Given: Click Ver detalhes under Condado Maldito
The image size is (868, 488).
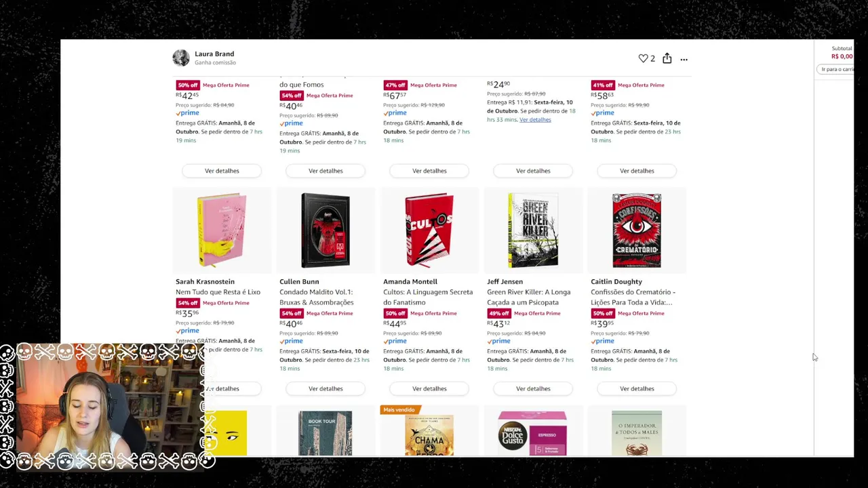Looking at the screenshot, I should point(325,388).
